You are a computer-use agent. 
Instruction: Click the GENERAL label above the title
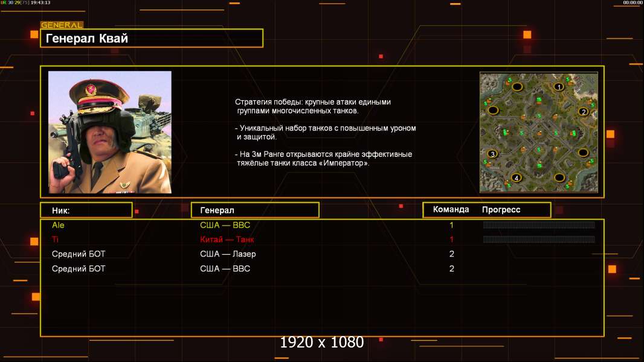[x=62, y=25]
